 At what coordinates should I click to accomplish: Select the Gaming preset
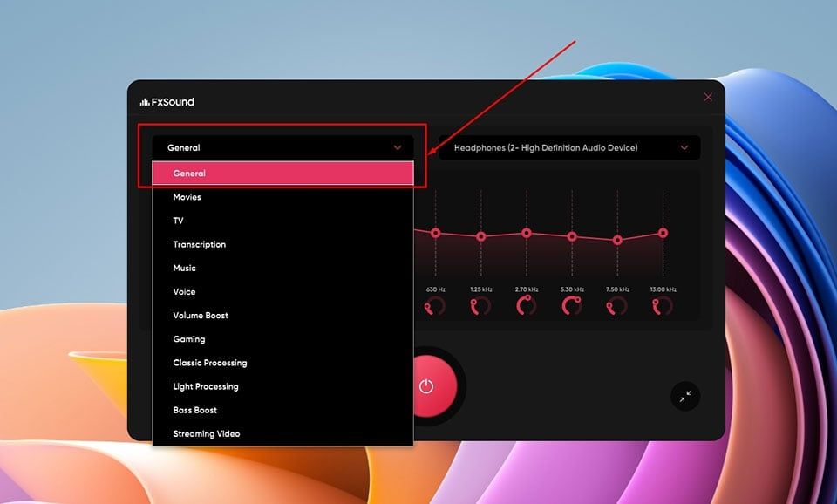coord(189,339)
